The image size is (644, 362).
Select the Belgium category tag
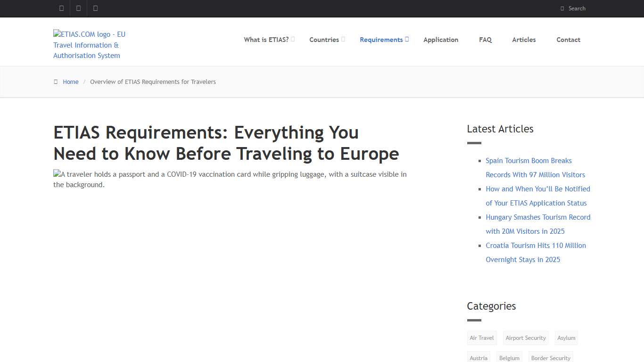pyautogui.click(x=509, y=358)
